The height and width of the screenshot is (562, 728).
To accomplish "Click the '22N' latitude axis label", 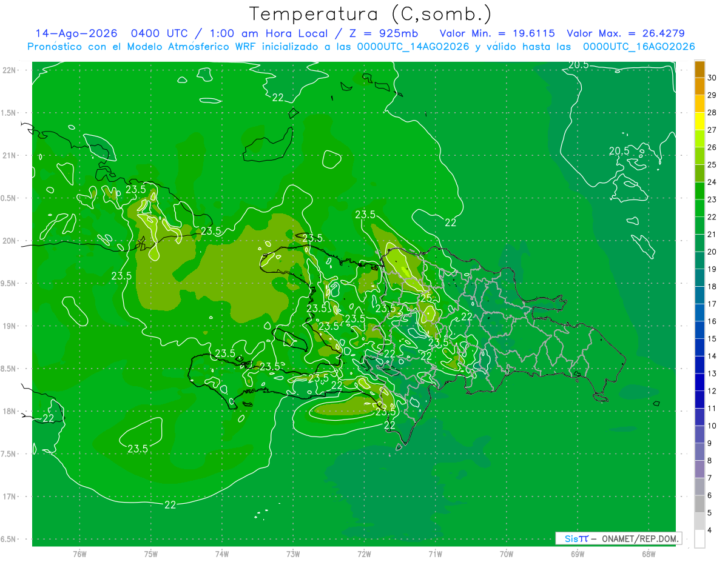I will point(10,70).
